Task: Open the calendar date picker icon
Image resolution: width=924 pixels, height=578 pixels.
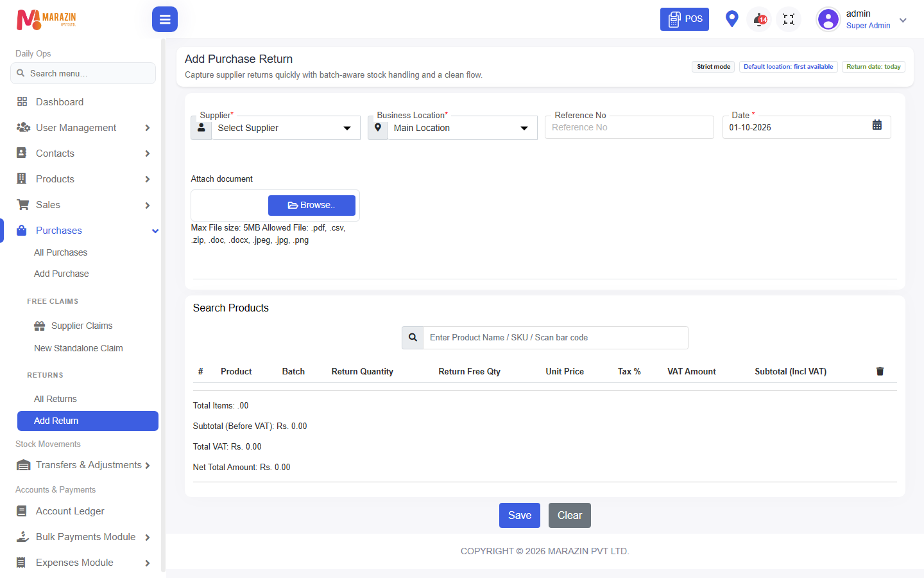Action: pos(877,125)
